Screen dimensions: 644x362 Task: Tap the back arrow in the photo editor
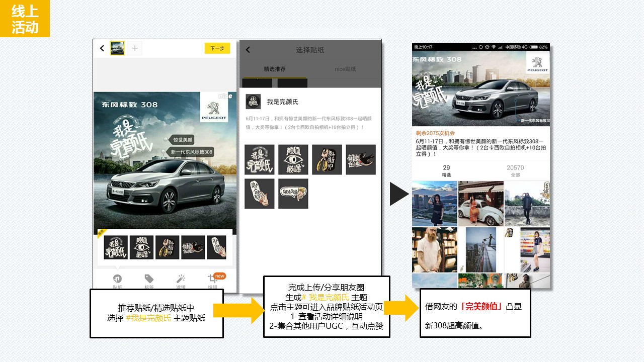(102, 48)
